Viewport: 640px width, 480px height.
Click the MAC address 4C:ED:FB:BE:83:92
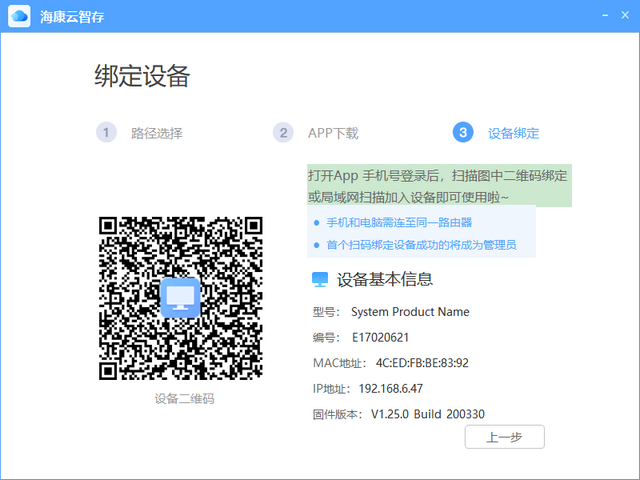pyautogui.click(x=422, y=363)
